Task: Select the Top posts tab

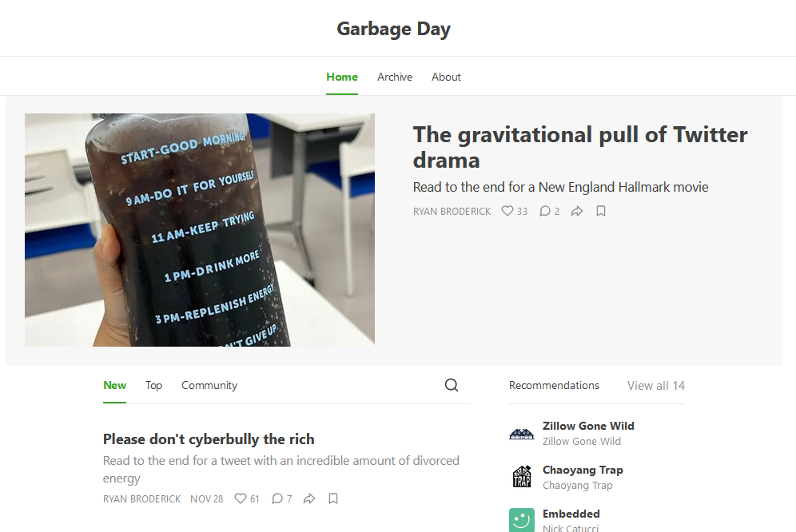Action: 153,386
